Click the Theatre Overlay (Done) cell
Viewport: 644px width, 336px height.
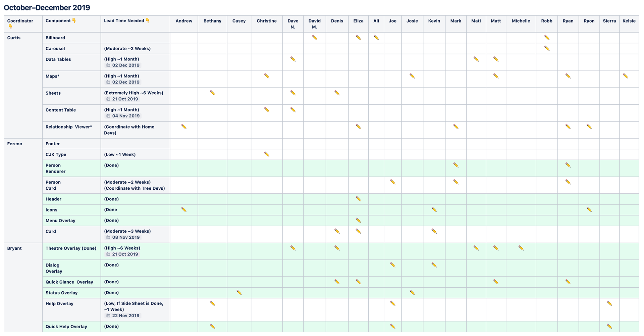(x=71, y=251)
